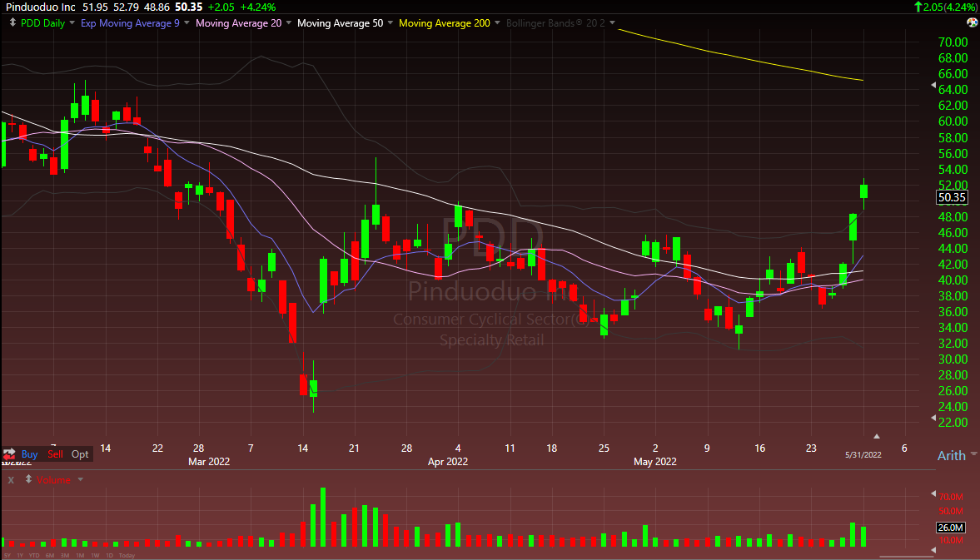The height and width of the screenshot is (560, 980).
Task: Open the PDD Daily timeframe dropdown
Action: click(x=72, y=22)
